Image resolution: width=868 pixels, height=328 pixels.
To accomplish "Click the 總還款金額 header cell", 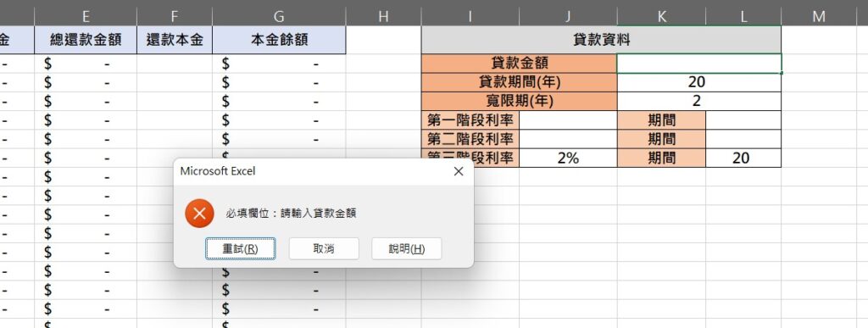I will (x=86, y=40).
